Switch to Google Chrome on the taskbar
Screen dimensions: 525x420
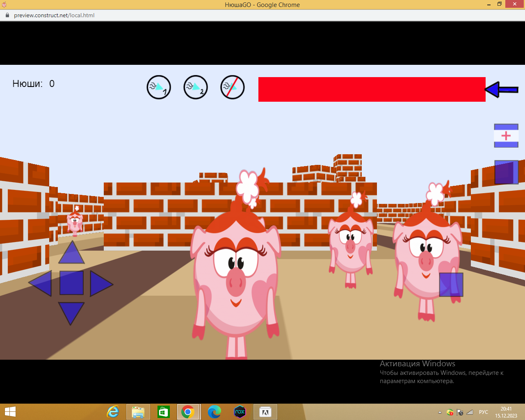pos(188,412)
